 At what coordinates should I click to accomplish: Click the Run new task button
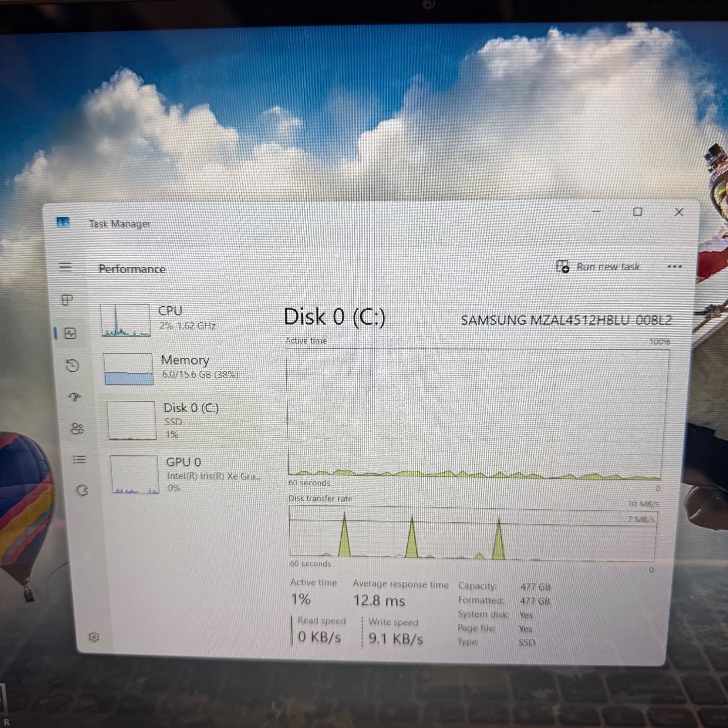pyautogui.click(x=598, y=267)
